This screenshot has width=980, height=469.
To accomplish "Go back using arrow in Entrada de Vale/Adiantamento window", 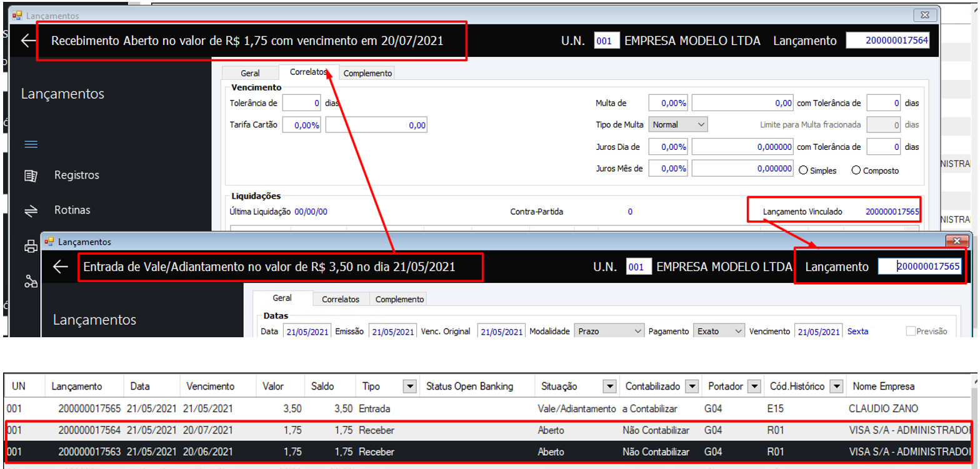I will (x=60, y=267).
